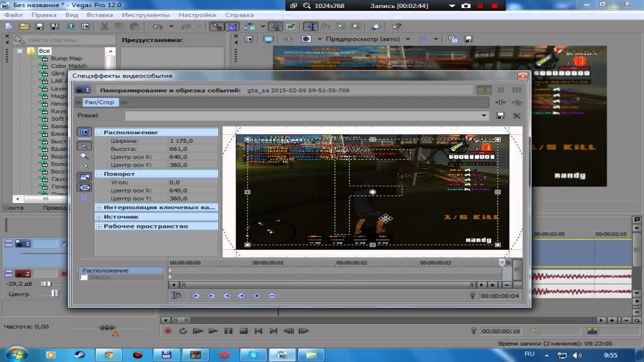Click the remove selected plug-in icon
644x362 pixels.
(x=517, y=102)
